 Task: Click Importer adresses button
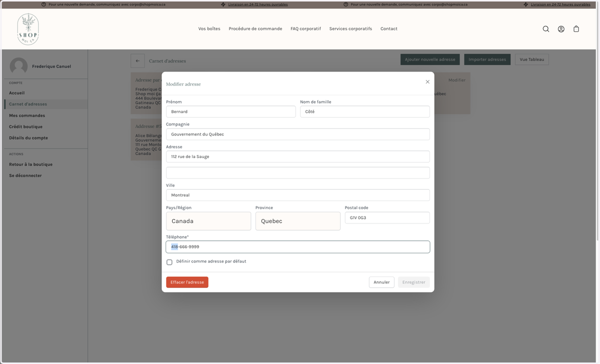(487, 59)
